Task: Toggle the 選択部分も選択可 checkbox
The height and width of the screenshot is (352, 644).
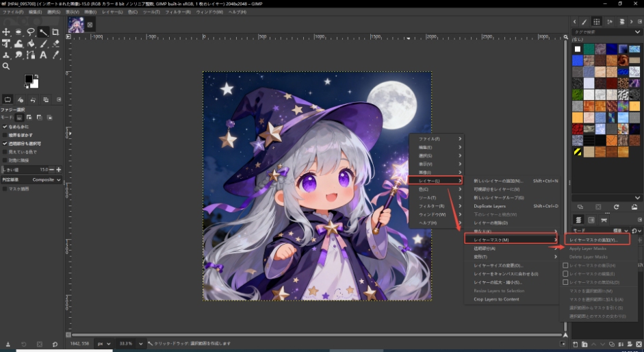Action: pos(5,144)
